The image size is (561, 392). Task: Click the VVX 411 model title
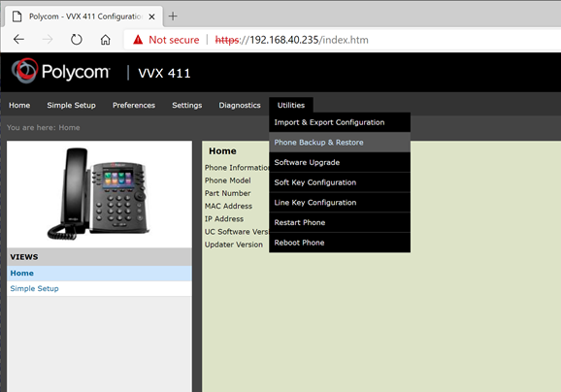tap(164, 74)
